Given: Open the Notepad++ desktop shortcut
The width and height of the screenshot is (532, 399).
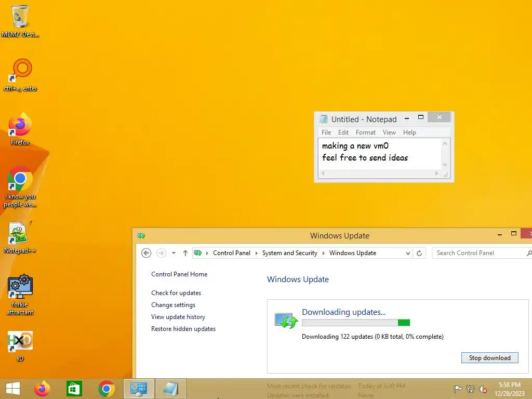Looking at the screenshot, I should tap(20, 237).
